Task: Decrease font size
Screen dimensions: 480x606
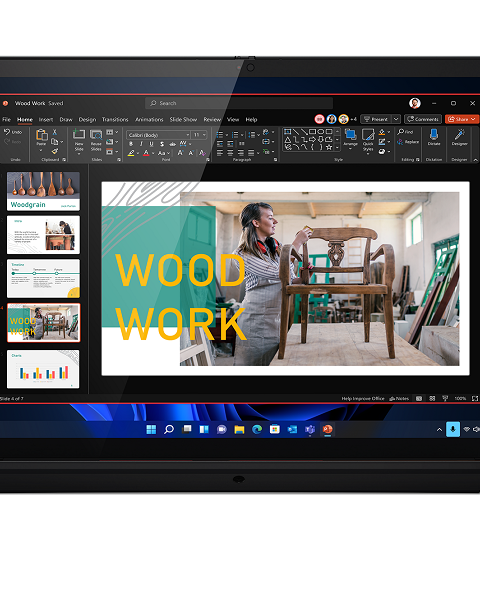Action: pos(191,153)
